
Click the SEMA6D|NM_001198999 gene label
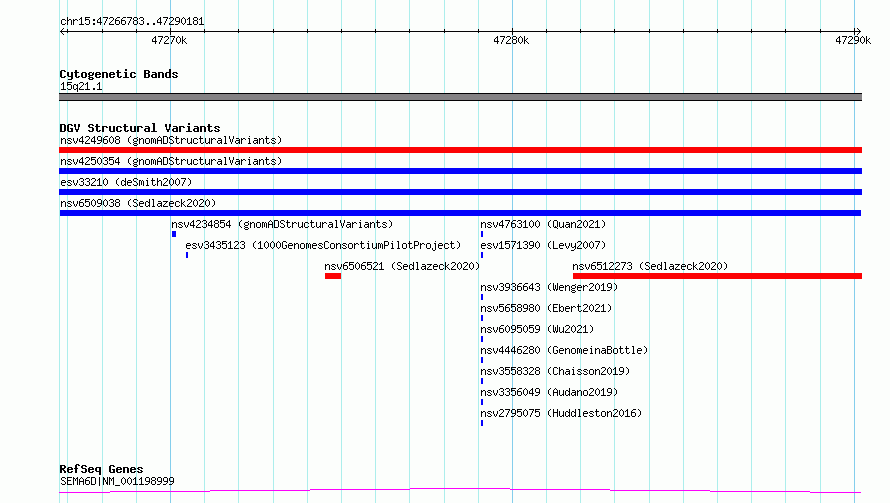(117, 481)
